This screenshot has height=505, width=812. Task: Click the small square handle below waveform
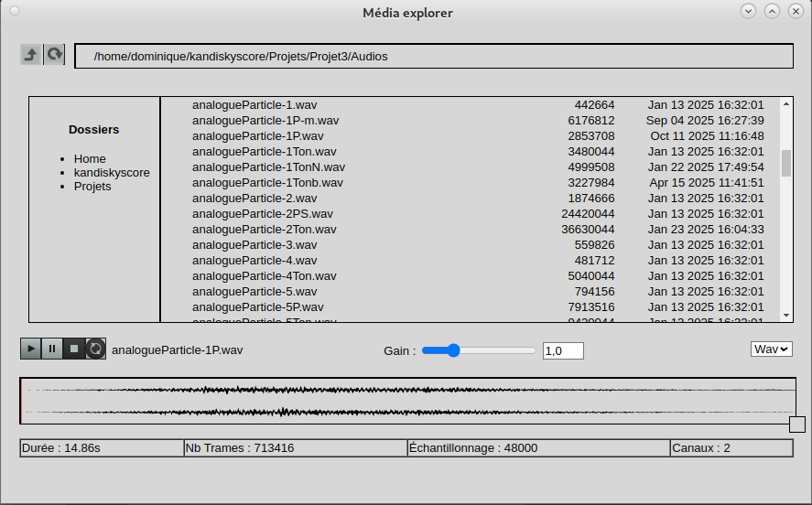(796, 424)
